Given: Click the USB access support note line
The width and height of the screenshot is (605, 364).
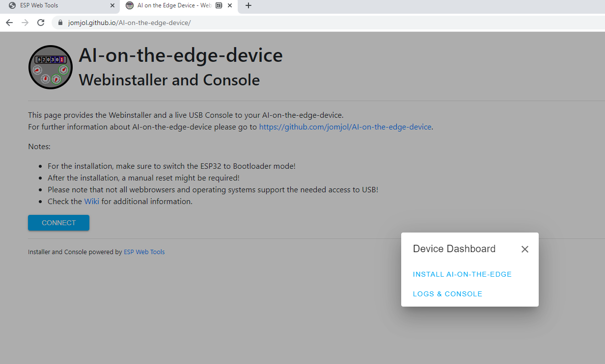Looking at the screenshot, I should (213, 189).
